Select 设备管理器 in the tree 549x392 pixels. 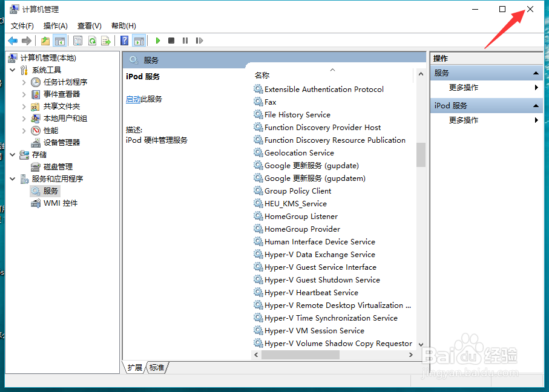click(62, 142)
